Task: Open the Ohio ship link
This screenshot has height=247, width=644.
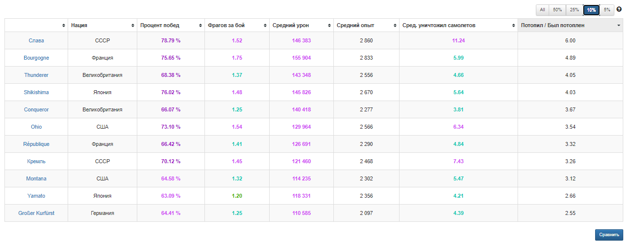Action: [36, 127]
